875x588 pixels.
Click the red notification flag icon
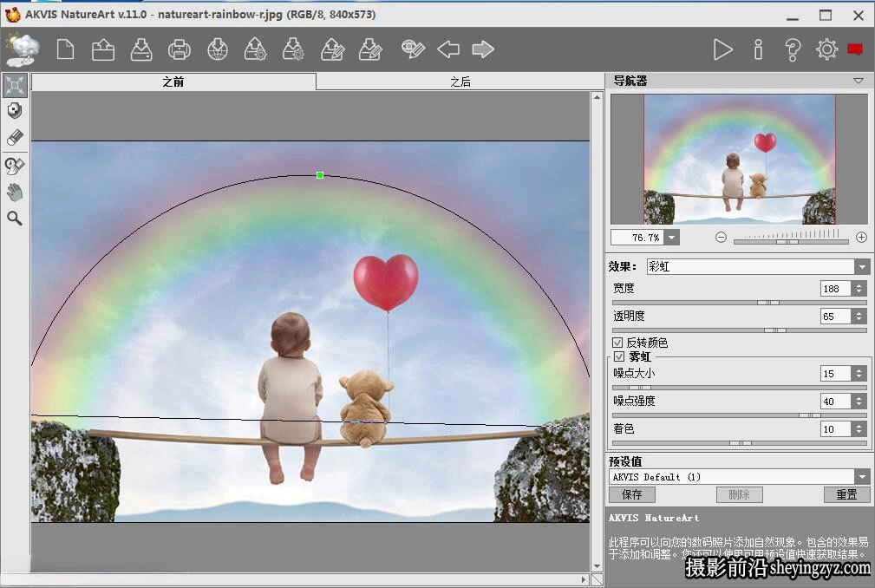pyautogui.click(x=855, y=49)
